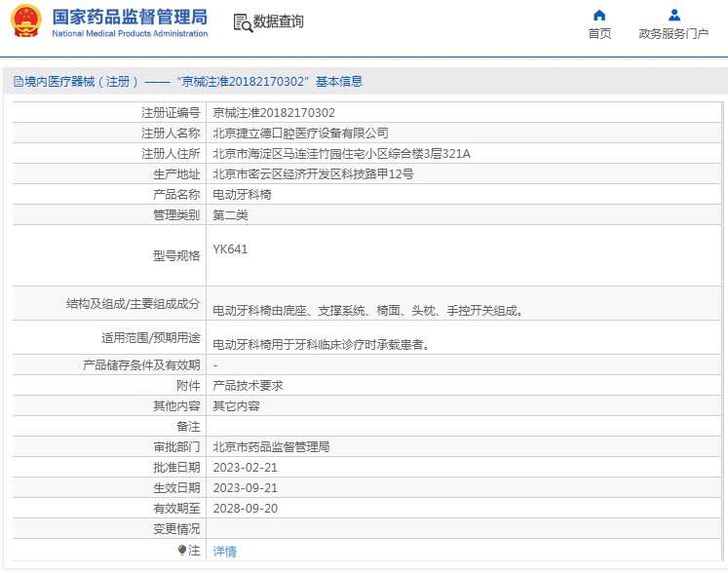Screen dimensions: 728x573
Task: Click the 注册人住所 label
Action: [x=171, y=154]
